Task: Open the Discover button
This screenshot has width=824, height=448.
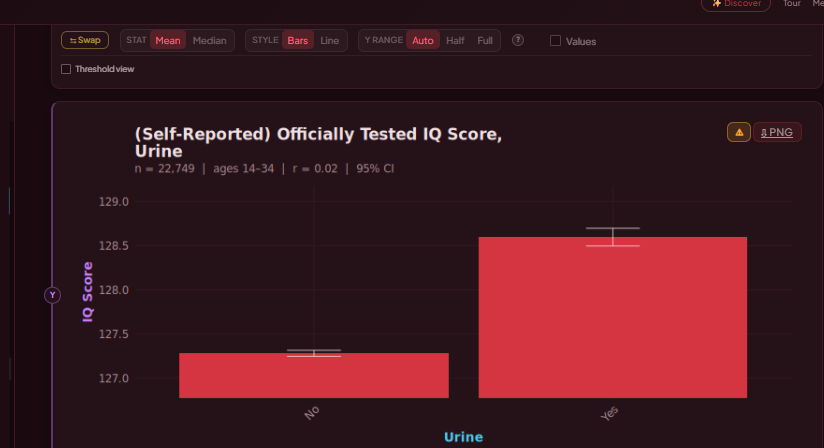Action: pyautogui.click(x=736, y=4)
